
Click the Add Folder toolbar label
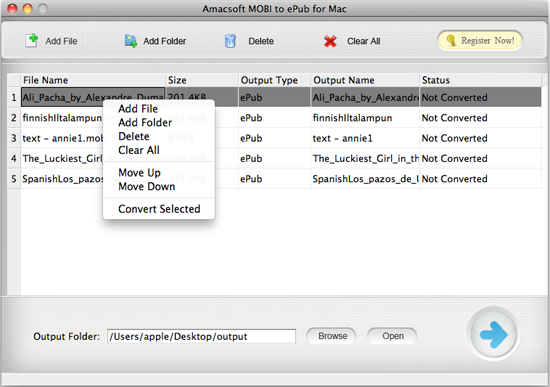(165, 41)
